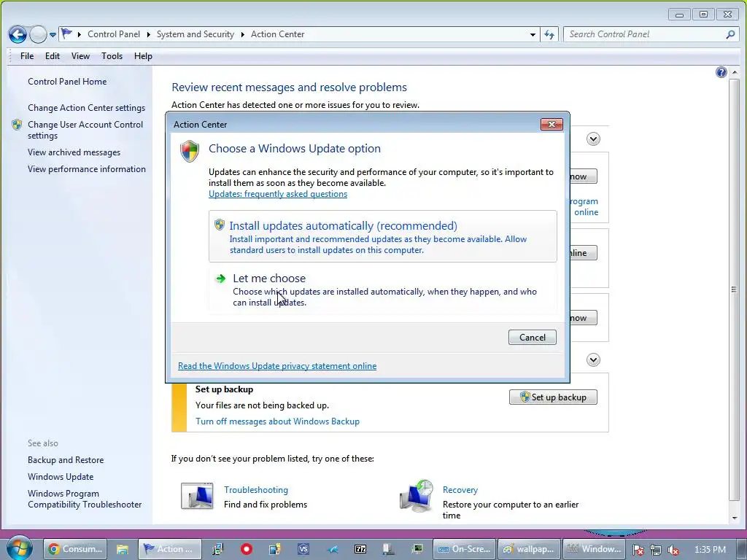Screen dimensions: 747x560
Task: Click the Action Center flag icon in address bar
Action: coord(66,34)
